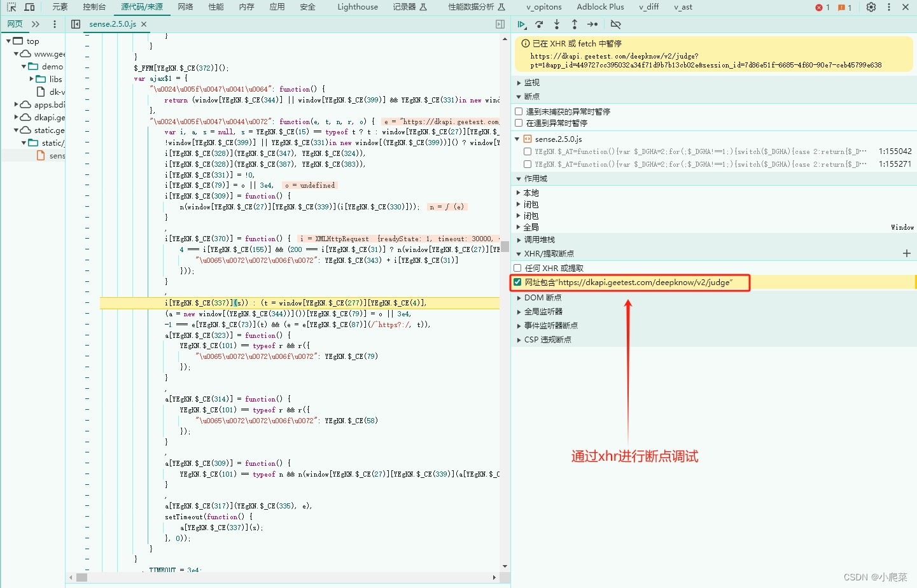The height and width of the screenshot is (588, 917).
Task: Open the Lighthouse tab
Action: pos(358,7)
